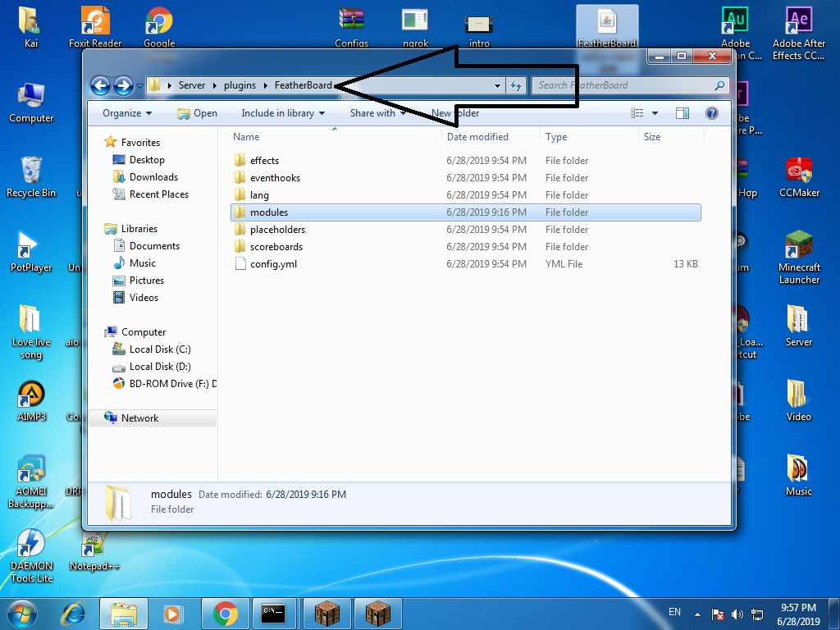Toggle the preview pane button
This screenshot has height=630, width=840.
pos(682,113)
